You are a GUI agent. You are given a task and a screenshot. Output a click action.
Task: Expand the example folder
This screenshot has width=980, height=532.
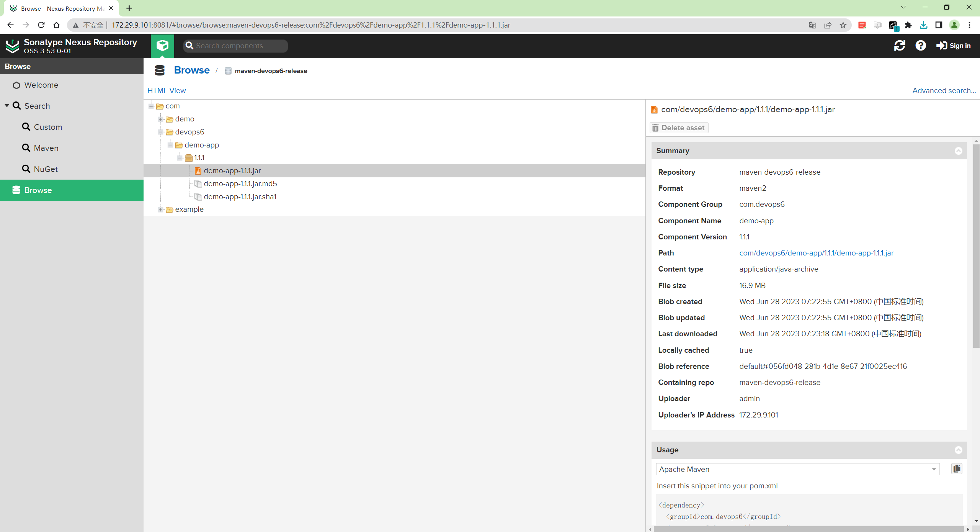[161, 210]
